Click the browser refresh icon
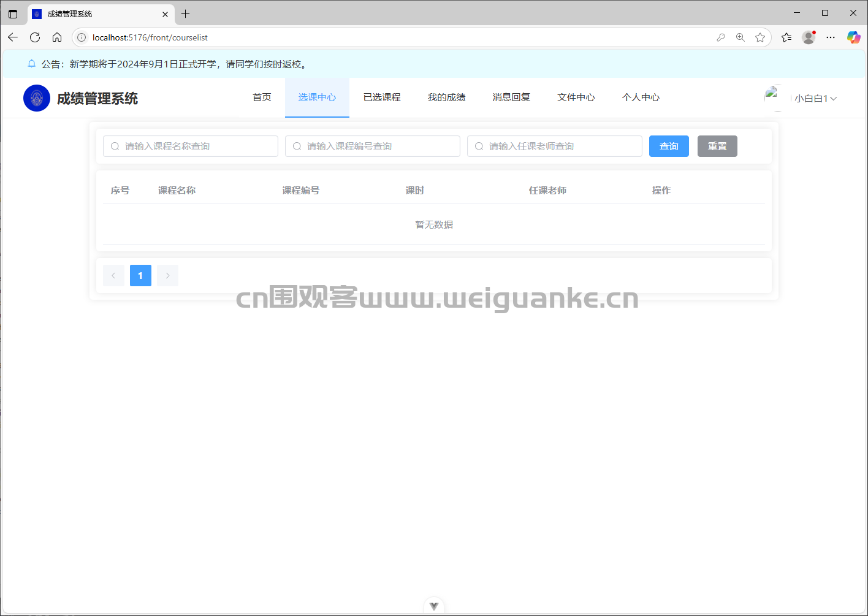This screenshot has width=868, height=616. 35,37
